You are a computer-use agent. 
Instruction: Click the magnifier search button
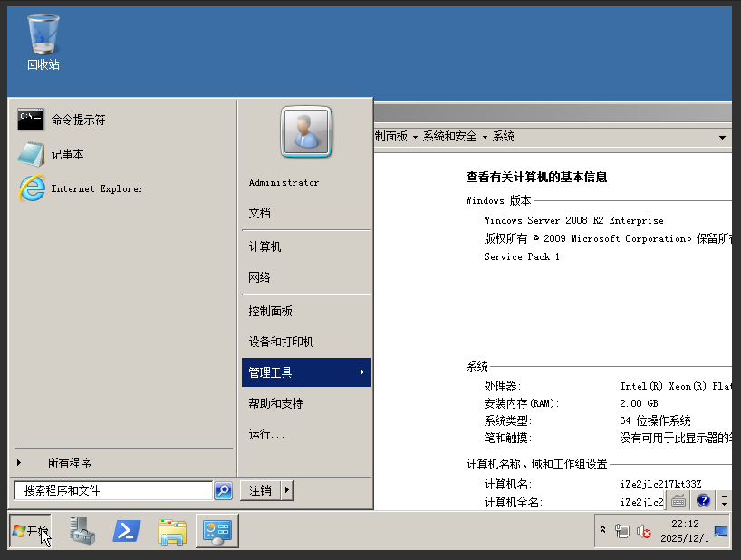click(223, 490)
